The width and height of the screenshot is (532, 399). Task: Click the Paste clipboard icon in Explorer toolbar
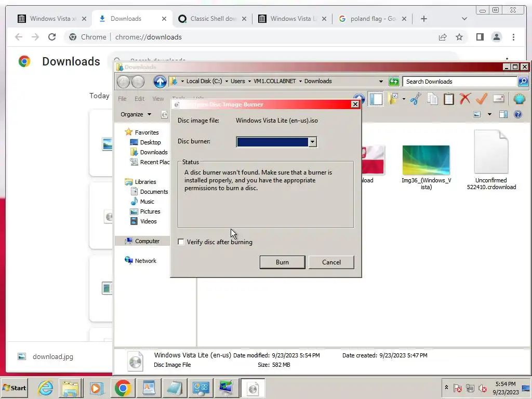coord(448,99)
